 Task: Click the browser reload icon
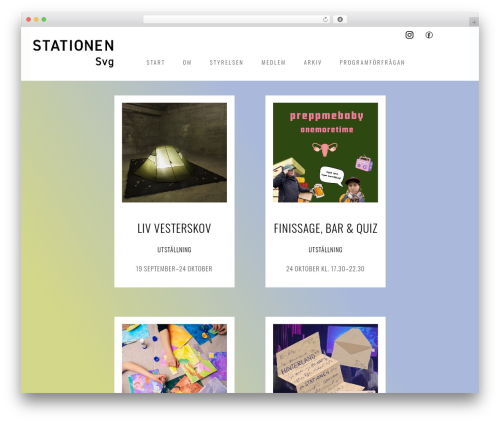(325, 20)
